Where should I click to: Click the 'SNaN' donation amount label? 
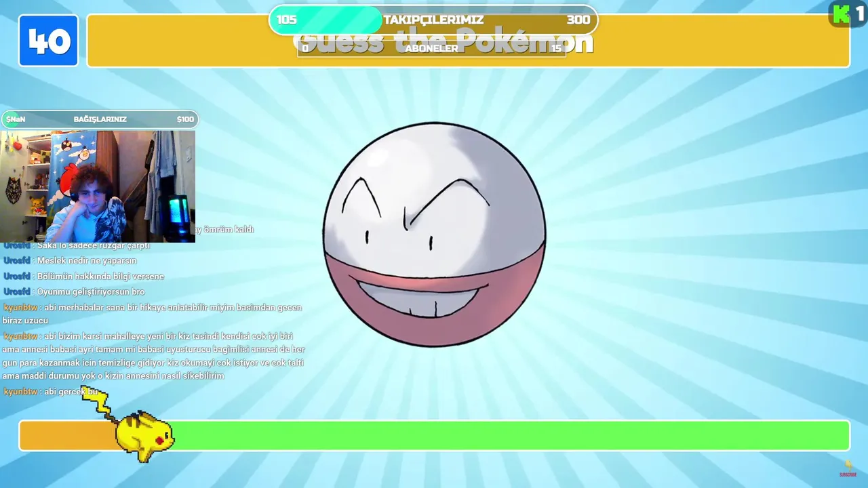pos(16,119)
